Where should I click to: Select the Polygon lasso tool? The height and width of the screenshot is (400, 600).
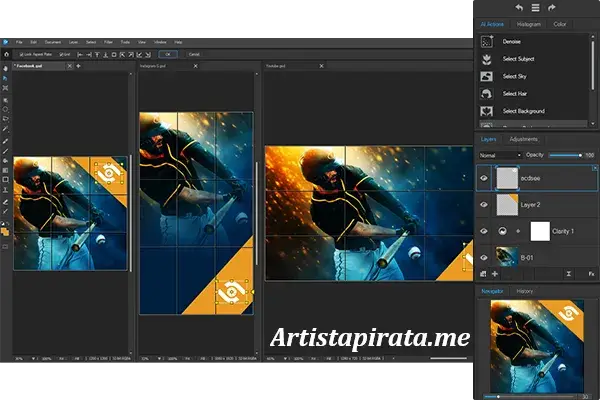(5, 119)
